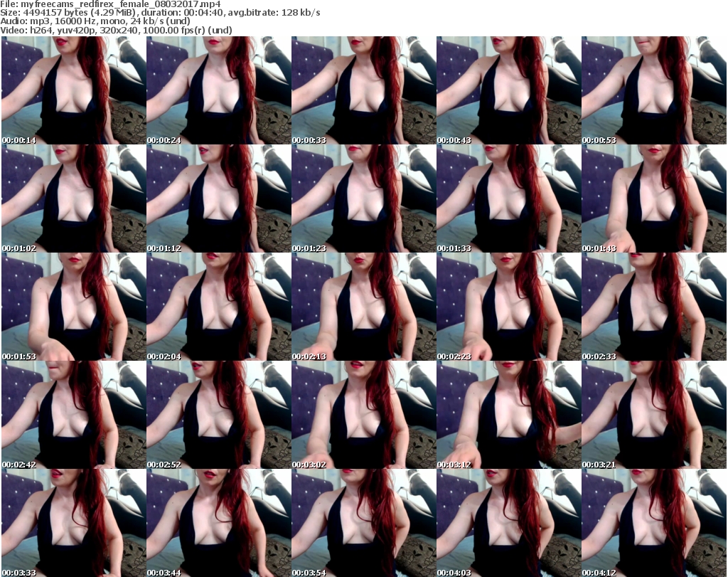
Task: Pick the thumbnail frame at 00:02:23
Action: click(x=509, y=307)
